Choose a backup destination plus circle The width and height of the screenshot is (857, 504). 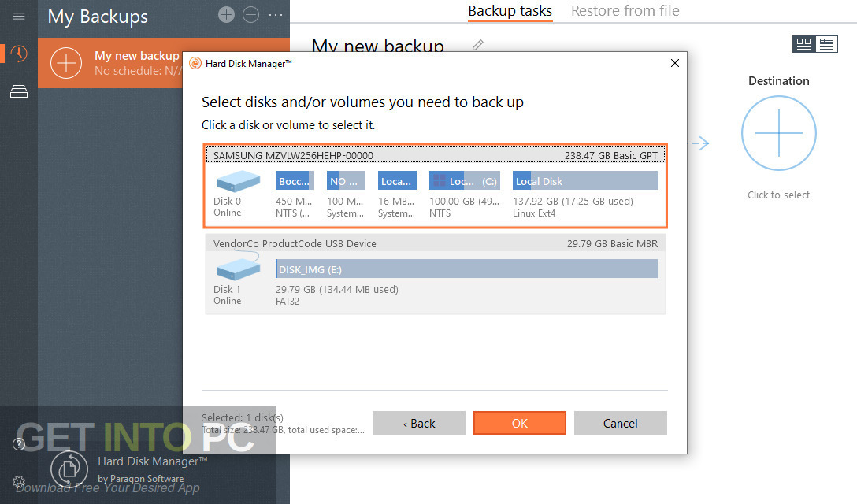coord(779,133)
